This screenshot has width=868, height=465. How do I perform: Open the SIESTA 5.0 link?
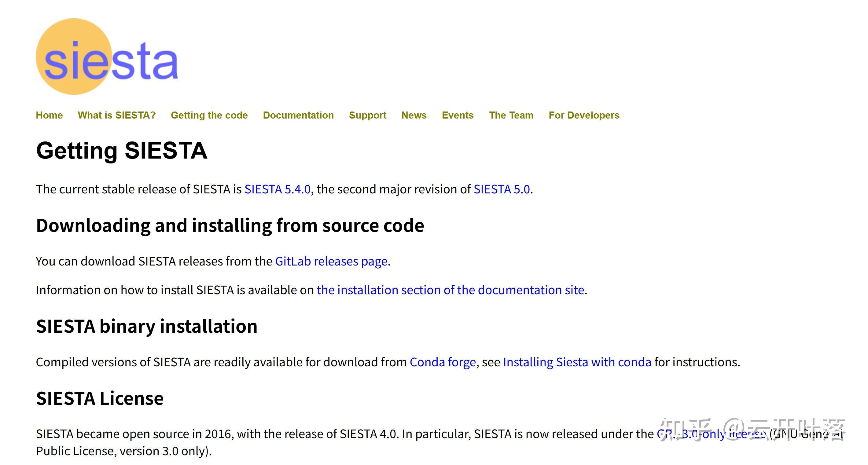[501, 189]
